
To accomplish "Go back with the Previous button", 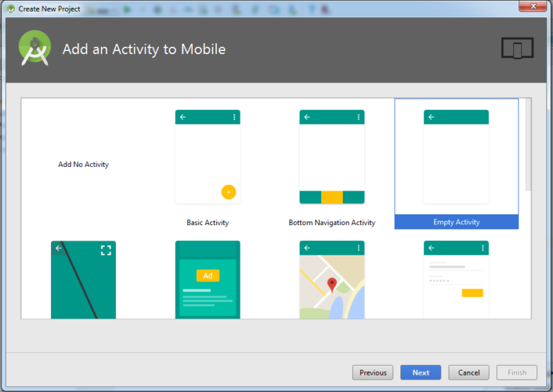I will tap(373, 373).
